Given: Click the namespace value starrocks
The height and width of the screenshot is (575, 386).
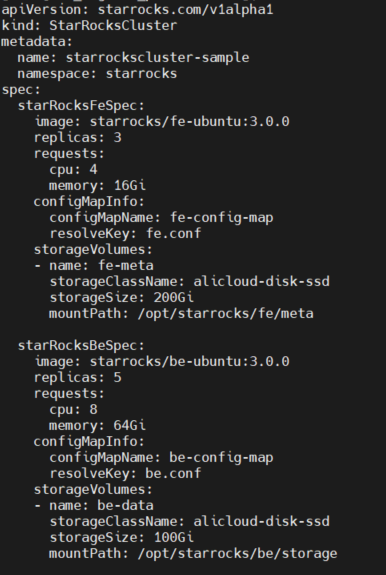Looking at the screenshot, I should pyautogui.click(x=141, y=74).
